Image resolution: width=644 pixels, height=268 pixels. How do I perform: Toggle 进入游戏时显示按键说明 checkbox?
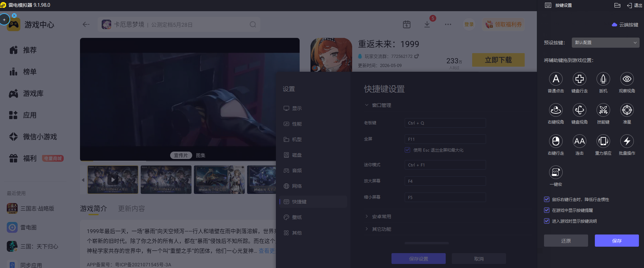coord(547,221)
